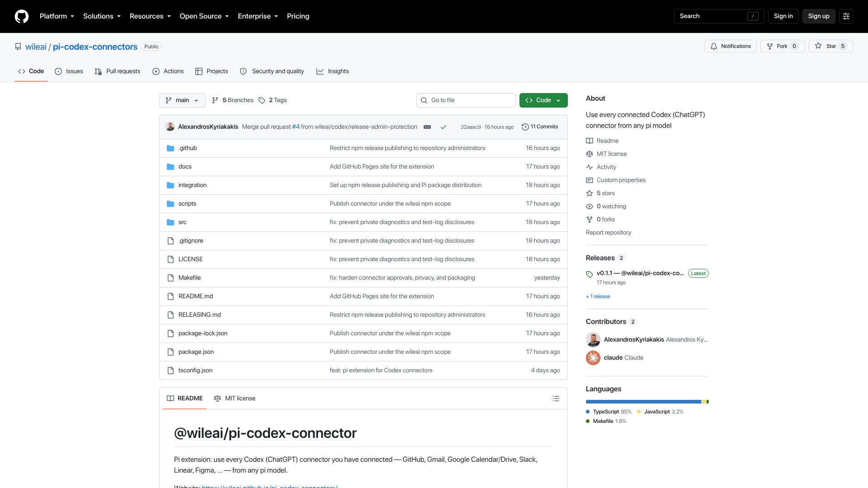Expand the Platform menu
Viewport: 868px width, 488px height.
pyautogui.click(x=57, y=16)
